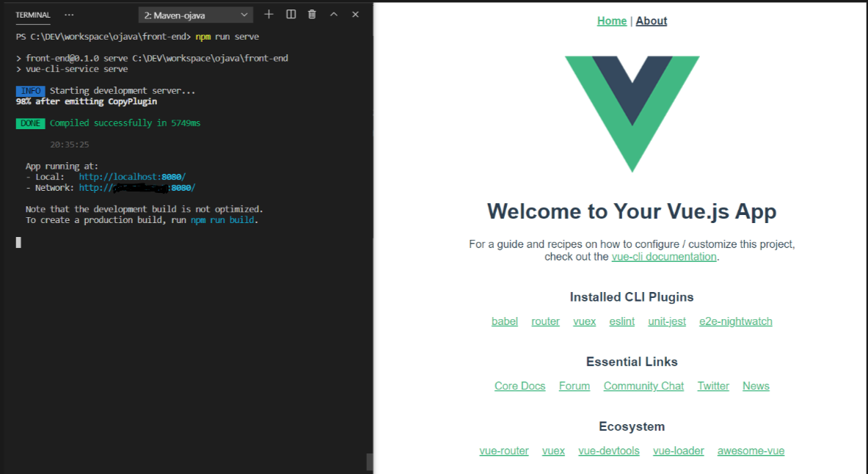Viewport: 868px width, 474px height.
Task: Click the Welcome to Your Vue.js App heading
Action: 632,211
